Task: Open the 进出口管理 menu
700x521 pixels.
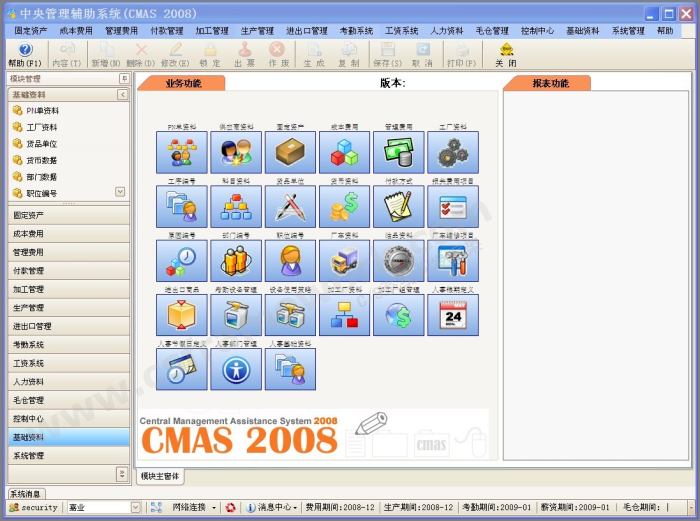Action: click(x=306, y=31)
